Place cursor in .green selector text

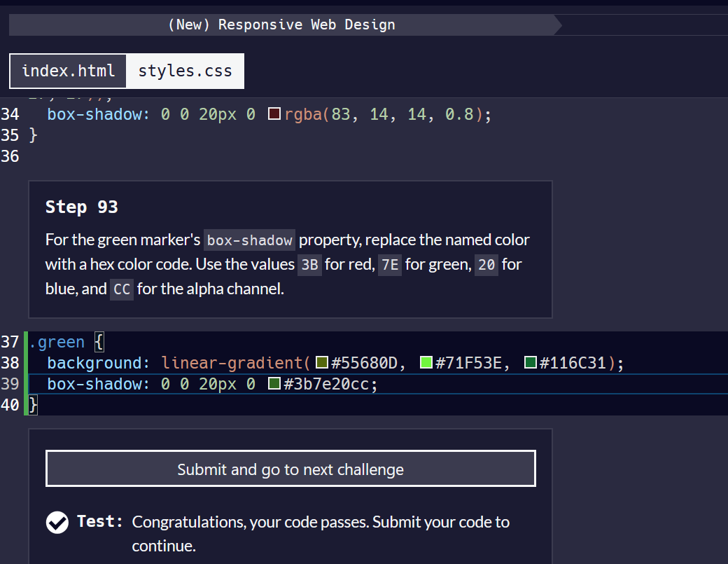pos(57,343)
